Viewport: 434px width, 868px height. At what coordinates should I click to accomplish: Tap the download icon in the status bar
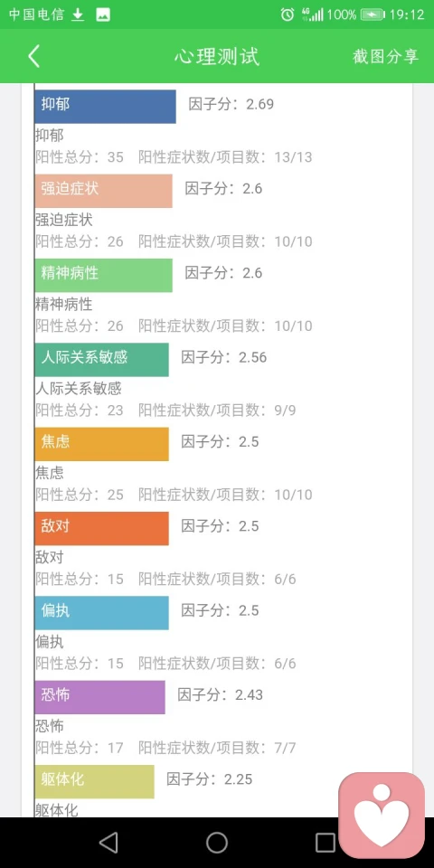(x=78, y=15)
